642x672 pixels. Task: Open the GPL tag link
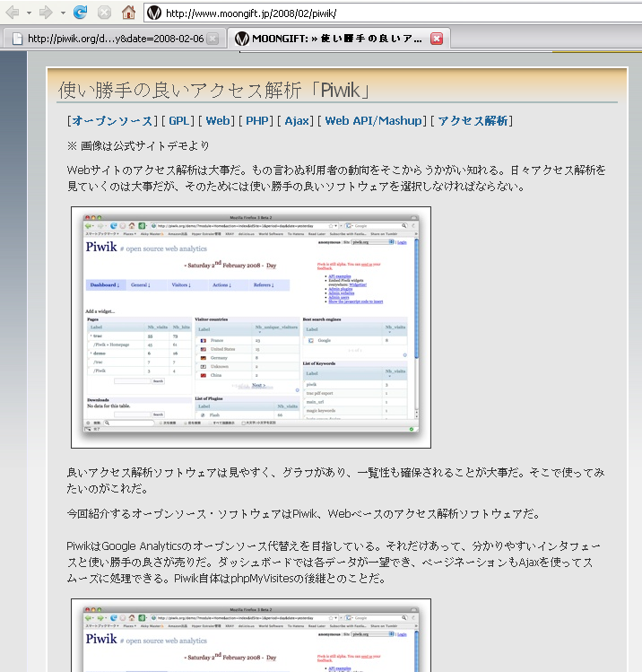(x=178, y=121)
